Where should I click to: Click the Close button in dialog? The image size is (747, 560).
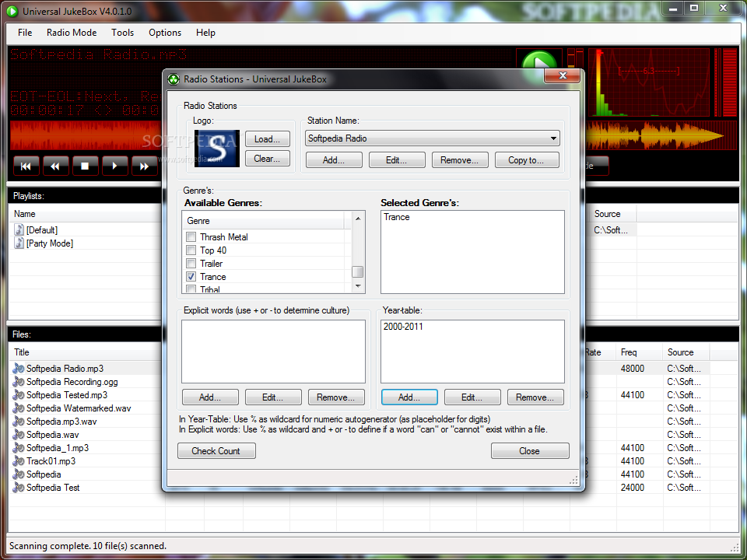point(530,451)
